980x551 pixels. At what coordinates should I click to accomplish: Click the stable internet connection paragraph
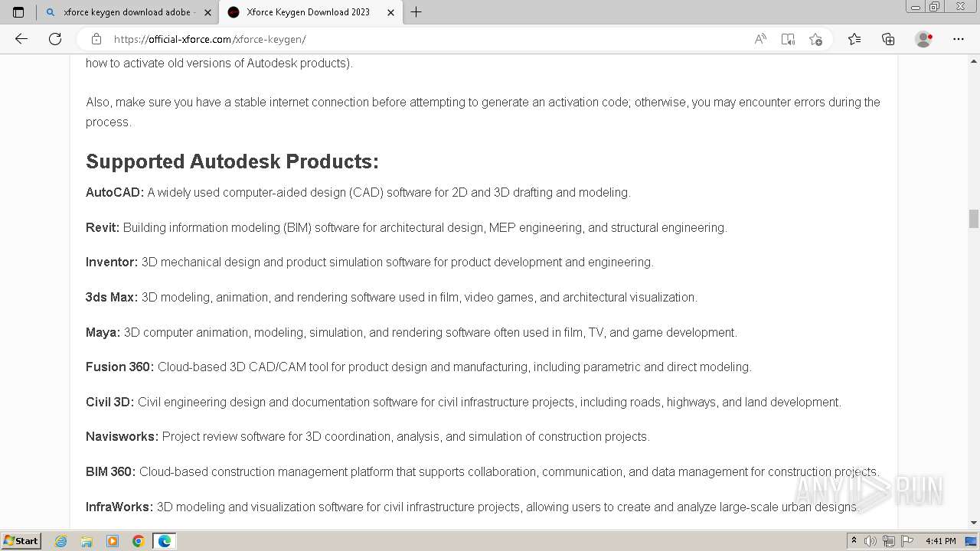click(x=483, y=112)
